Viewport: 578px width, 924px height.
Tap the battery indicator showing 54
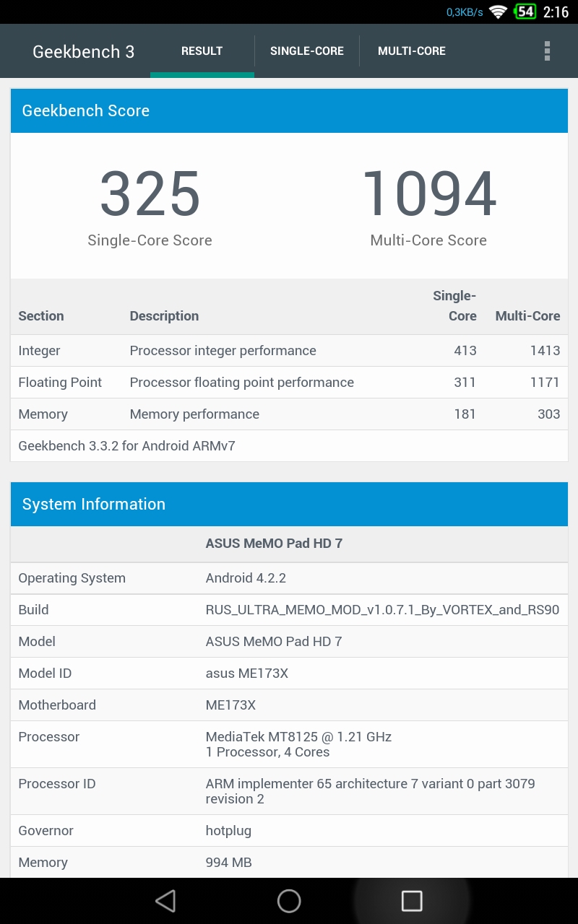pyautogui.click(x=525, y=12)
